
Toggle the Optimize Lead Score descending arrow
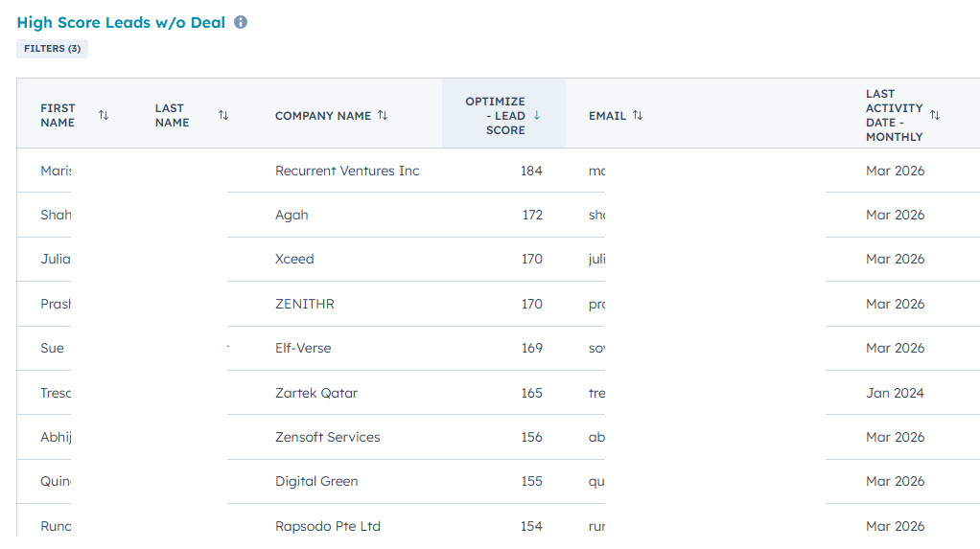coord(536,116)
